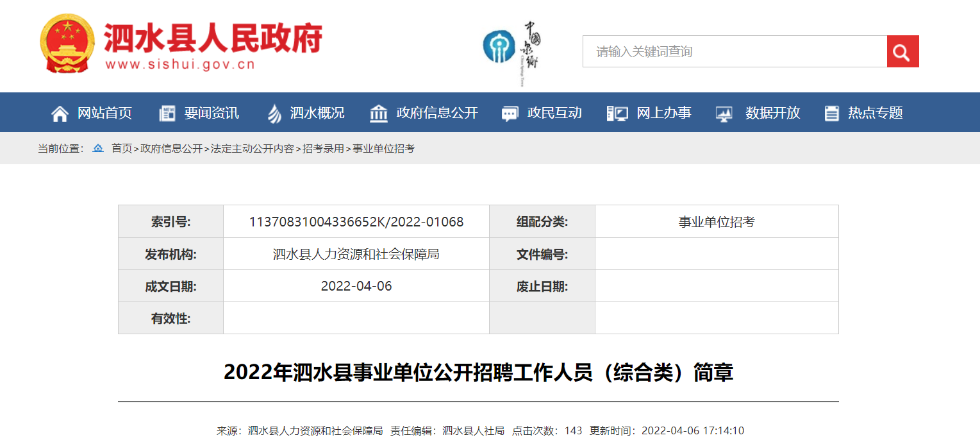Click the document icon beside 热点专题
The height and width of the screenshot is (442, 980).
[831, 114]
